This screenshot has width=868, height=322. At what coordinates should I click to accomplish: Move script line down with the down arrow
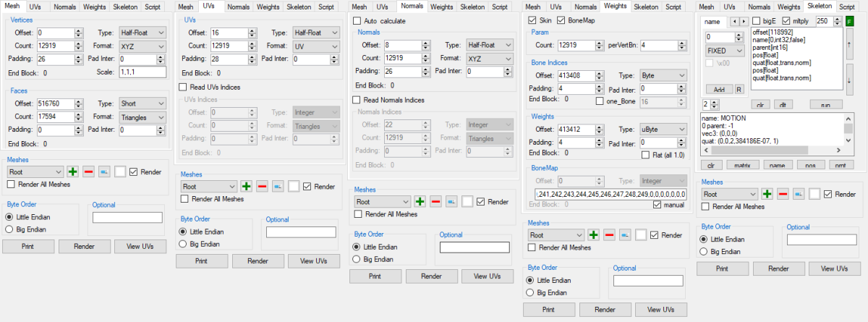[x=848, y=79]
